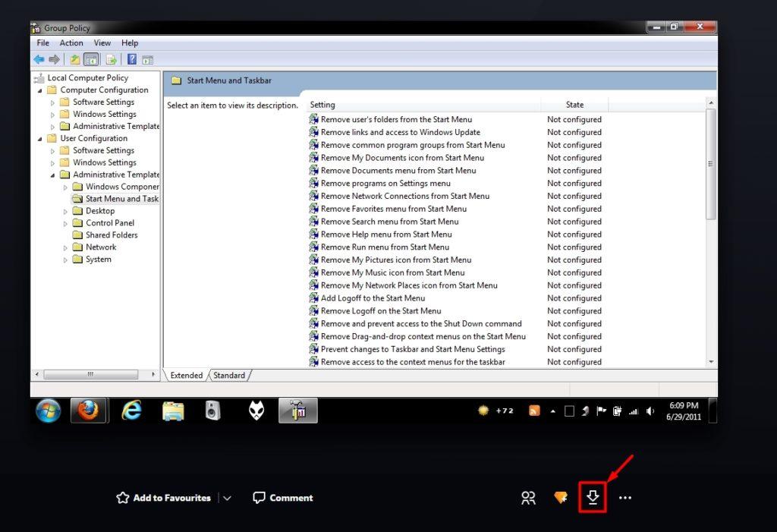Click the power plug battery tray icon
The image size is (777, 532).
617,411
